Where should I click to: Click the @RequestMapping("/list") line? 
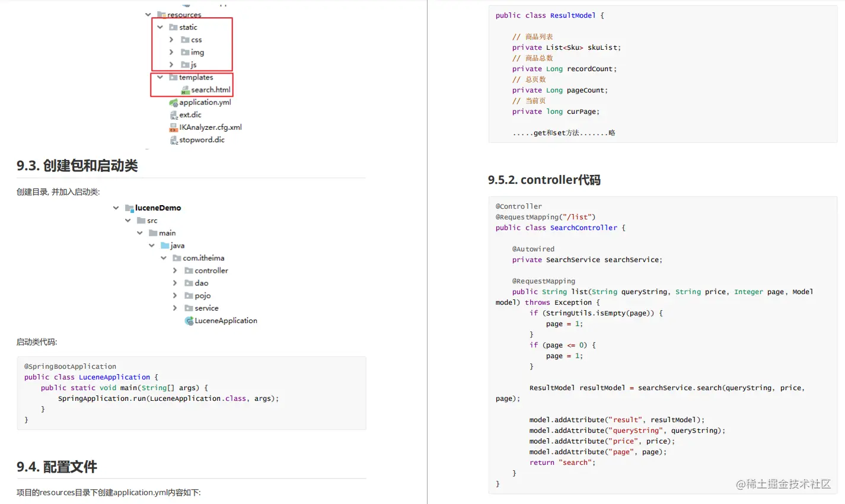tap(546, 217)
